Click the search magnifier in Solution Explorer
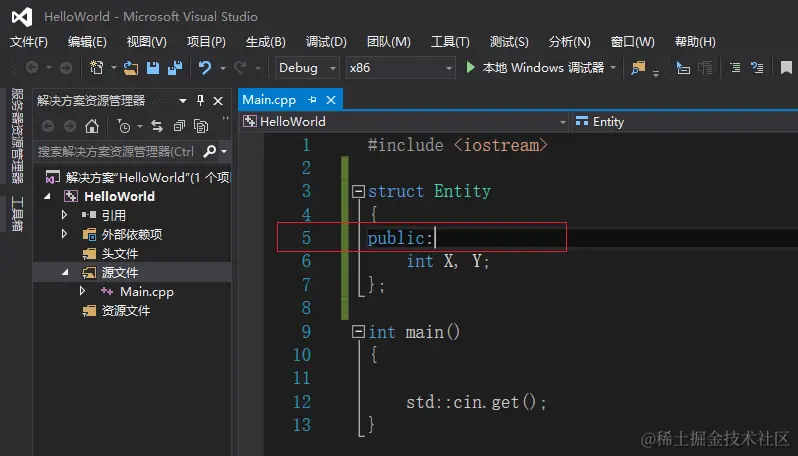The width and height of the screenshot is (798, 456). pos(210,151)
